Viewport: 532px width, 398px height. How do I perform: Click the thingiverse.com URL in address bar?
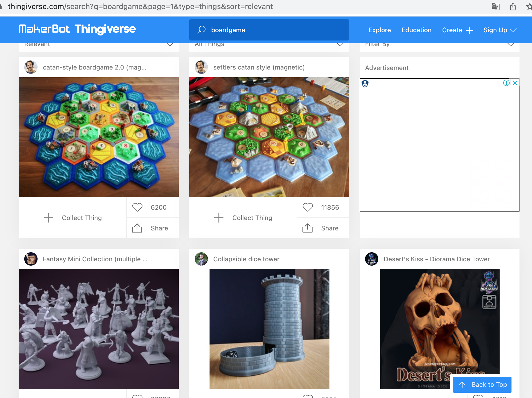140,6
